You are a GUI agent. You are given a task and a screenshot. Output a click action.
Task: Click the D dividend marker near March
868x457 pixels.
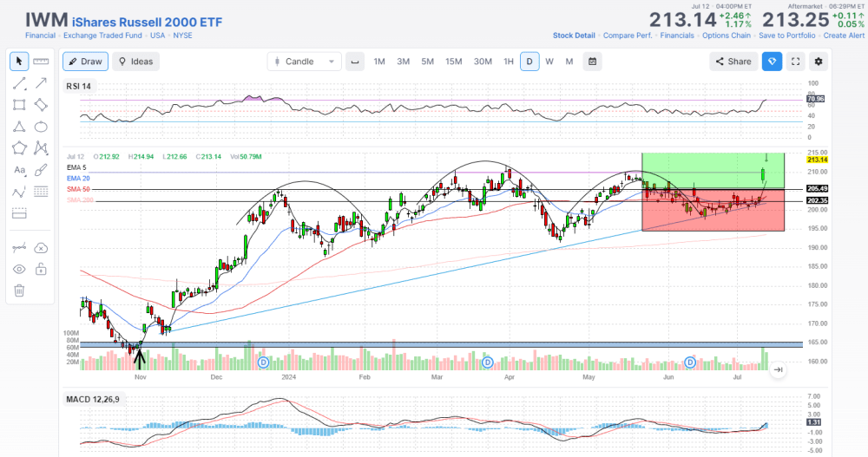tap(488, 362)
